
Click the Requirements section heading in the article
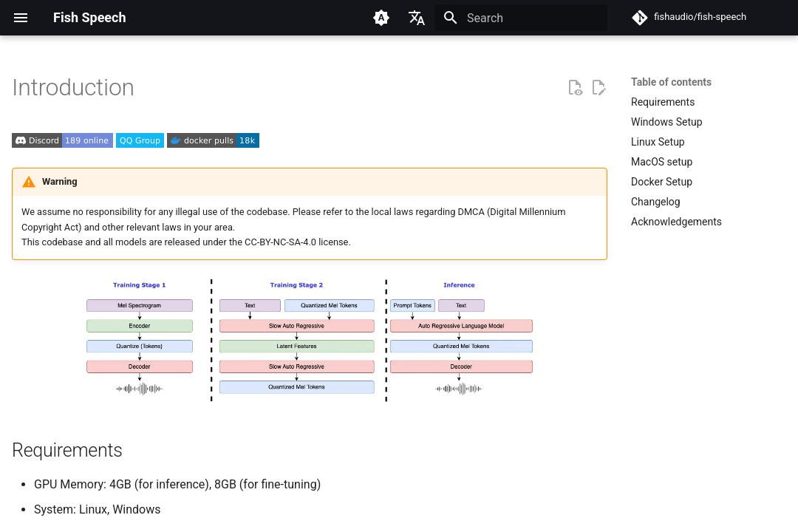point(67,450)
